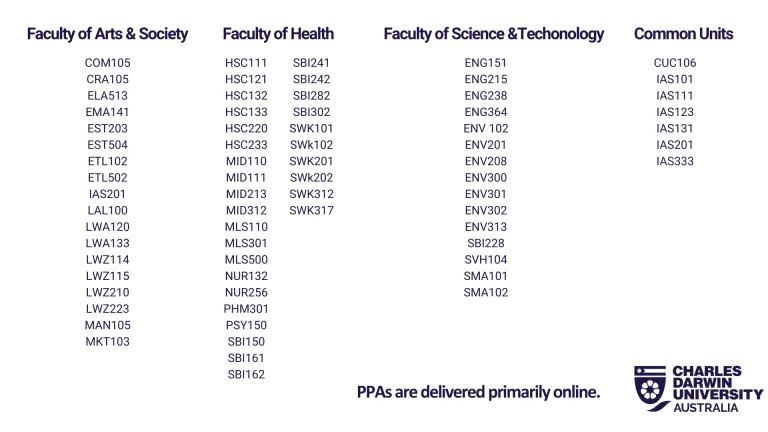Select unit code HSC111
Screen dimensions: 768x432
[x=246, y=63]
